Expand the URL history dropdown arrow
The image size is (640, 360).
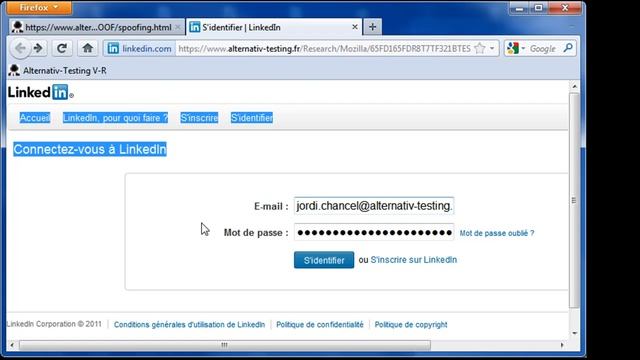tap(492, 49)
